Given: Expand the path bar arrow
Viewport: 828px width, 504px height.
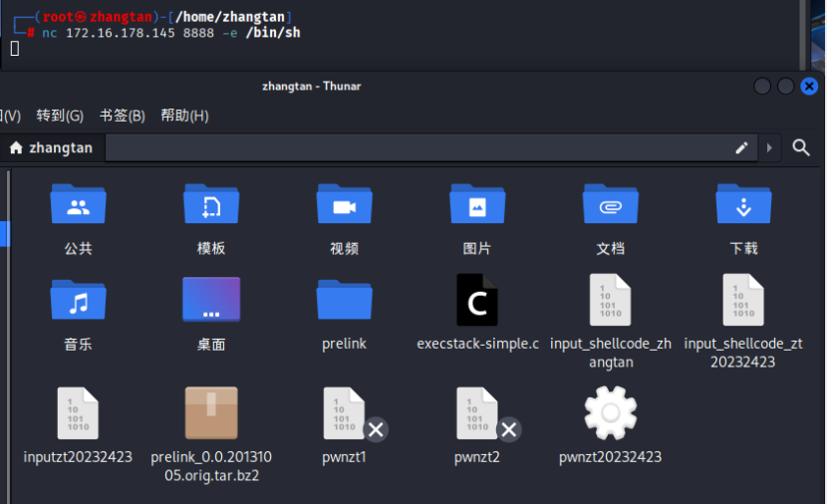Looking at the screenshot, I should (x=769, y=147).
